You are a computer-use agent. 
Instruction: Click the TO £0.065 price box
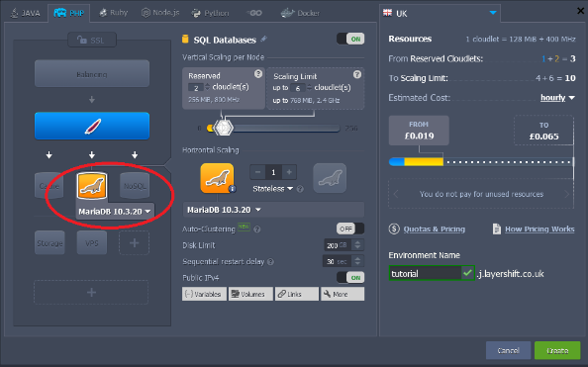point(543,131)
